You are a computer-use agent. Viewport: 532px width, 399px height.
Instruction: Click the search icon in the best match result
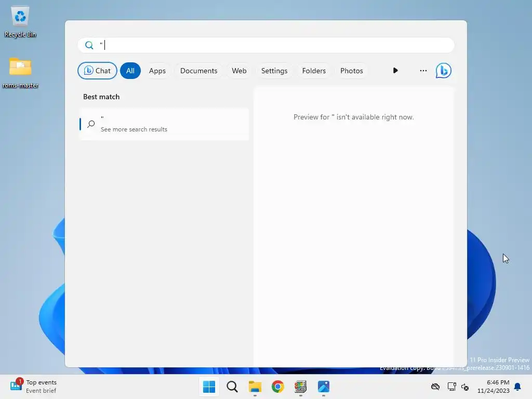click(91, 124)
